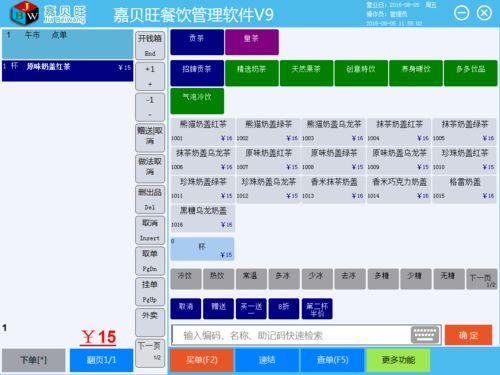This screenshot has height=375, width=500.
Task: Click the 确定 confirm button
Action: [x=468, y=335]
